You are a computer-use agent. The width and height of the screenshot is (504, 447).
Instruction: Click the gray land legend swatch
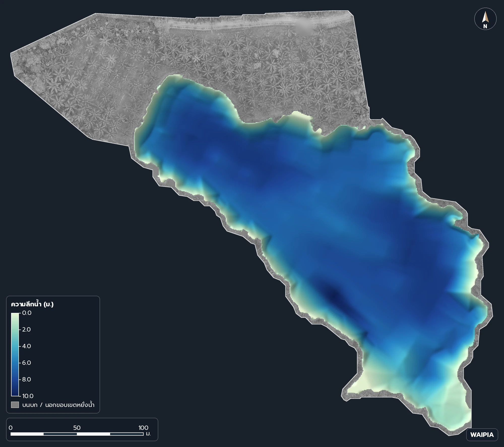coord(15,405)
